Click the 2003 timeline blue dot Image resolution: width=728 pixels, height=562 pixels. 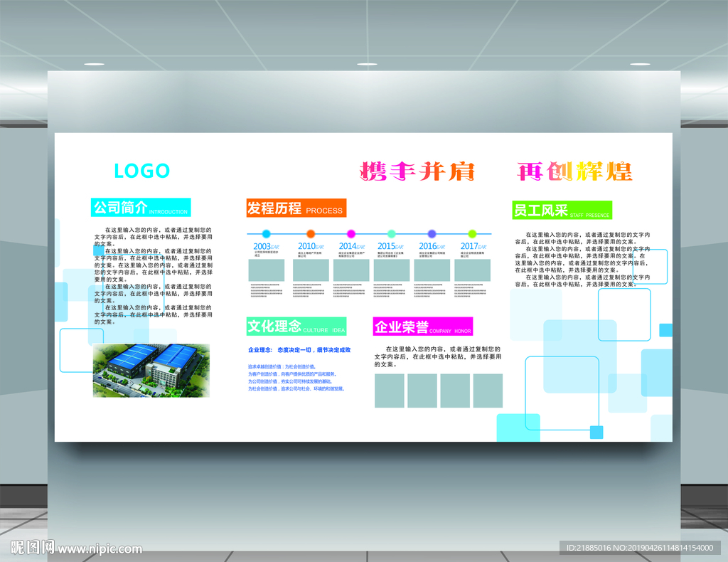pos(266,233)
